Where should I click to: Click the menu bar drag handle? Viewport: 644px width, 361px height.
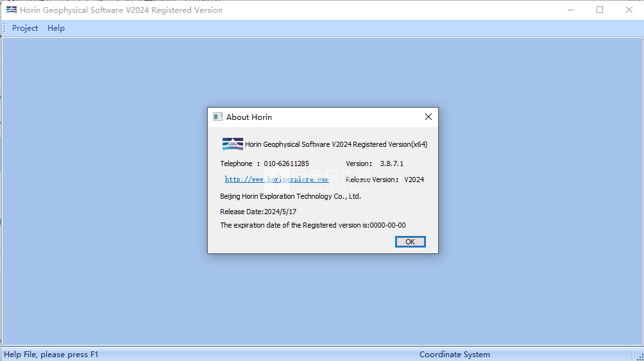[x=4, y=28]
